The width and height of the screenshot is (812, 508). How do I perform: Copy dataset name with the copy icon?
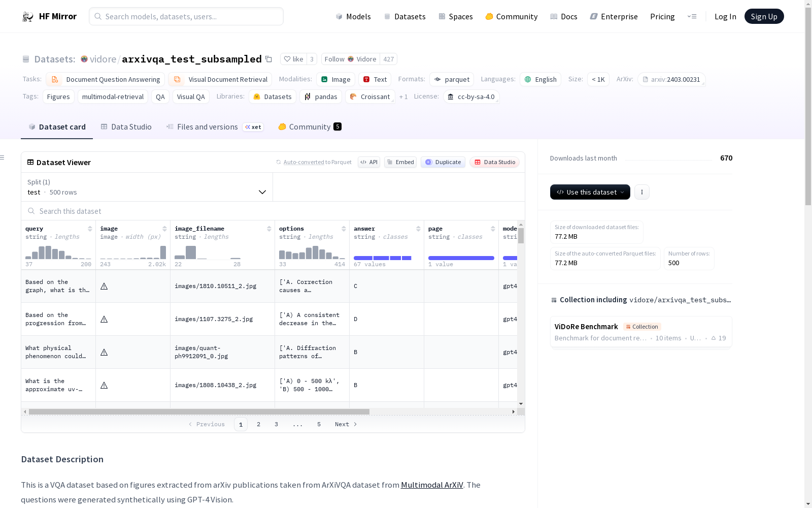268,59
